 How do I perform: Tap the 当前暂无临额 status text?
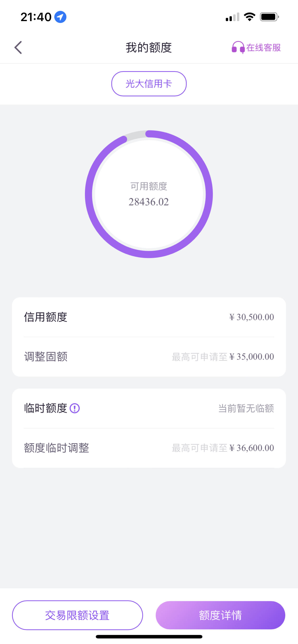click(246, 408)
